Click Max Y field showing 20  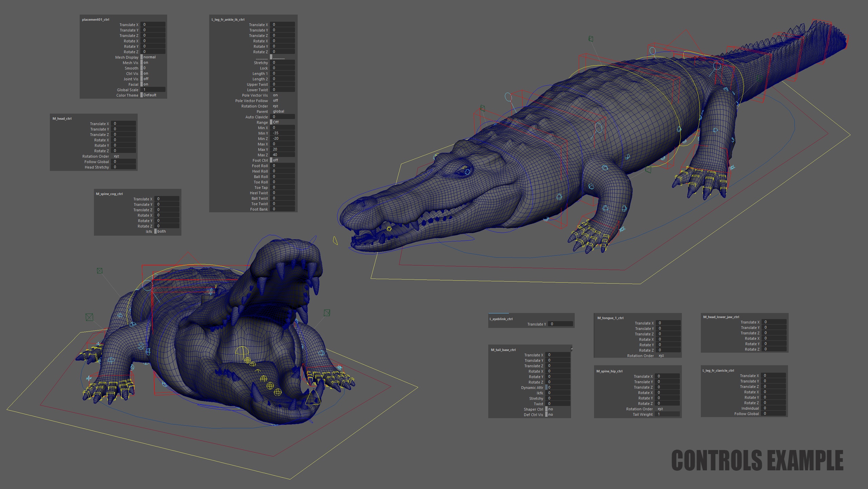(282, 150)
